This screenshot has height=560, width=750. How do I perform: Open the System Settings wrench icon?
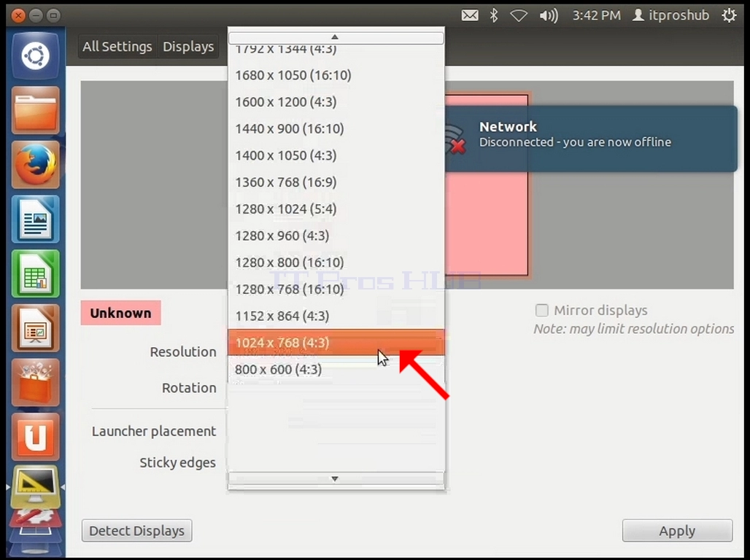coord(36,518)
